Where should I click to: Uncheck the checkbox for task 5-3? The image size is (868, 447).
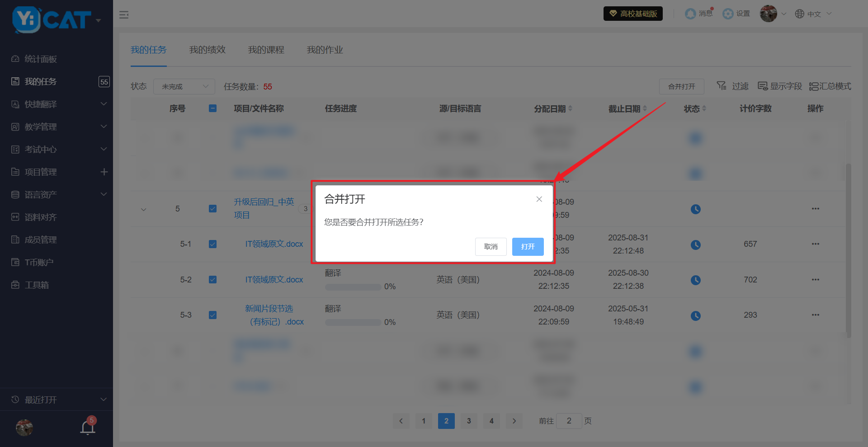click(x=212, y=315)
